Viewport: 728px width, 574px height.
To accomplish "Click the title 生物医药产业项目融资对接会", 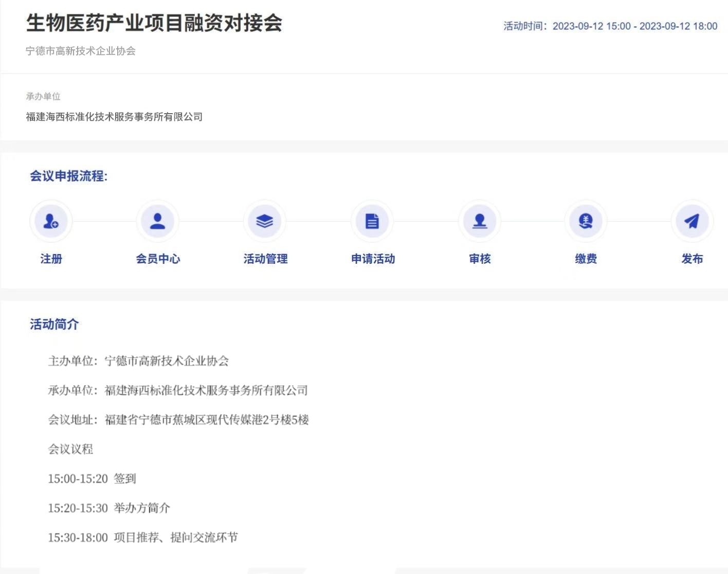I will [154, 23].
